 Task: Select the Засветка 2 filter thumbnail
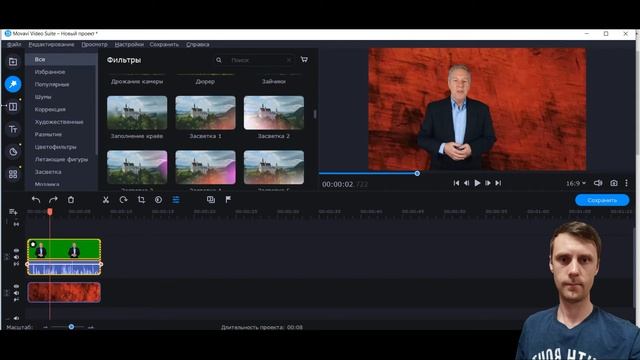[x=274, y=113]
